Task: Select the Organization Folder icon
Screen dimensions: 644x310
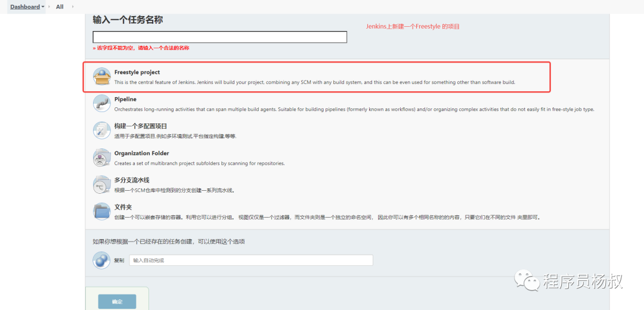Action: coord(101,157)
